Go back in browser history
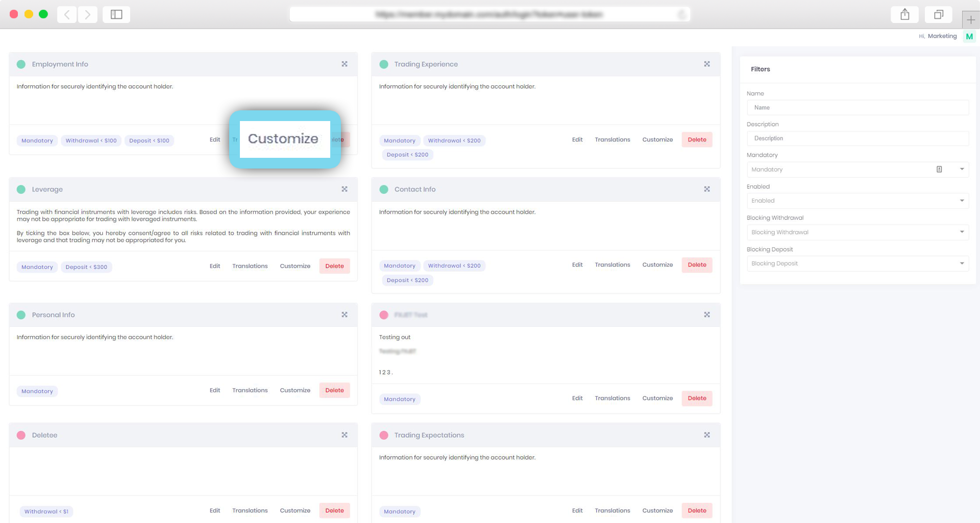Viewport: 980px width, 523px height. pyautogui.click(x=67, y=14)
